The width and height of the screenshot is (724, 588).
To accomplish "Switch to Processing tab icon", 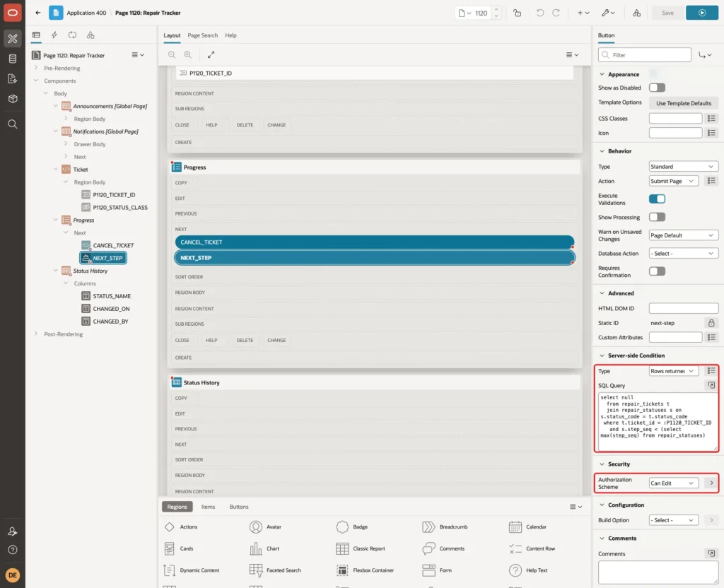I will point(73,35).
